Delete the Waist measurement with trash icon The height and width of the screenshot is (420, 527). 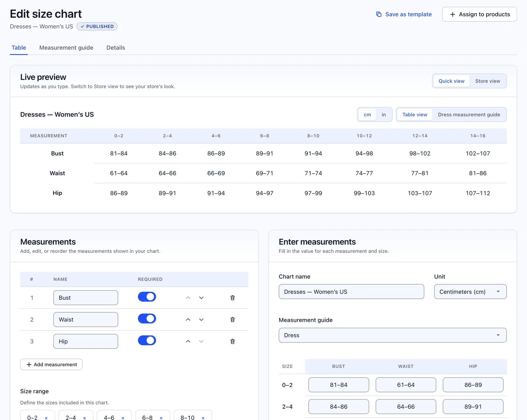(233, 320)
